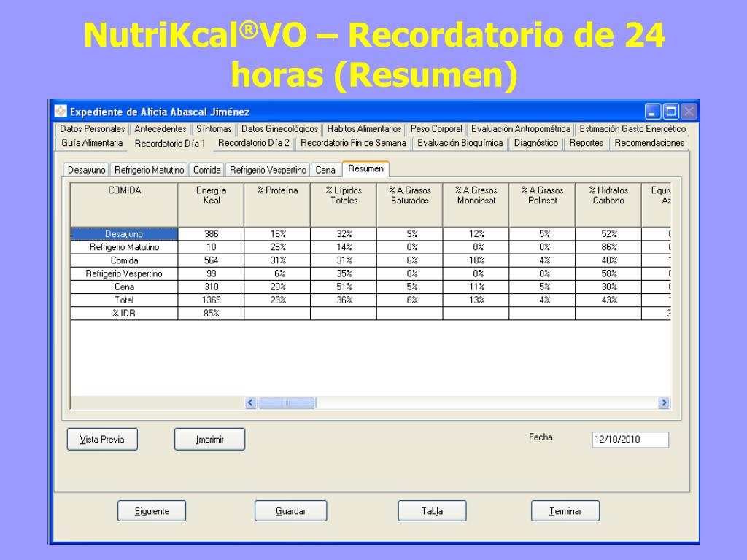
Task: Click the application icon in the title bar
Action: pyautogui.click(x=61, y=111)
